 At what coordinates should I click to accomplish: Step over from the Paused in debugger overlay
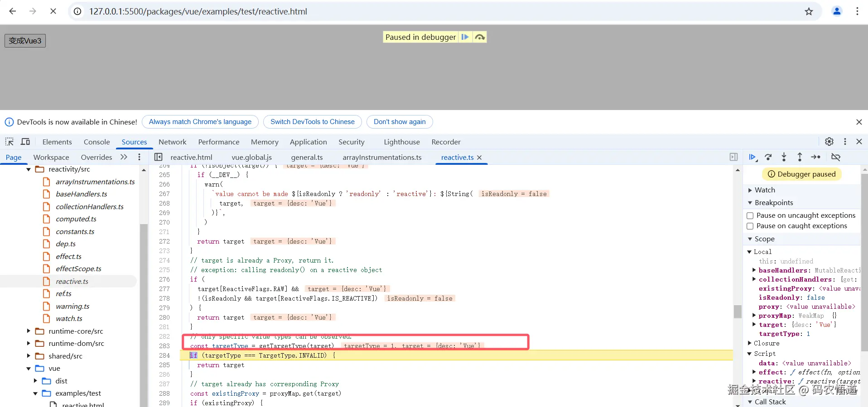(480, 37)
